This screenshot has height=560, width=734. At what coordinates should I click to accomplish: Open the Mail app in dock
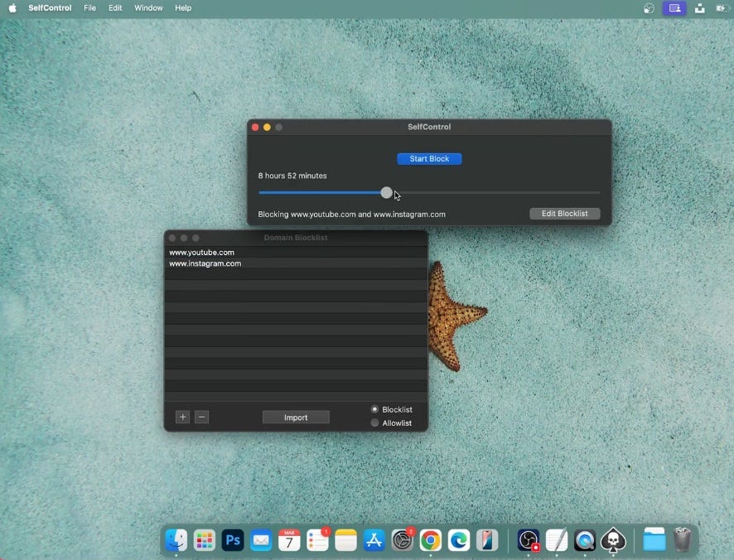pos(261,540)
